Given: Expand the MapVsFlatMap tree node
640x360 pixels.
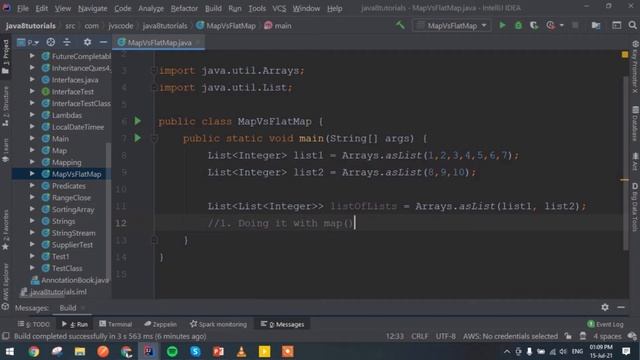Looking at the screenshot, I should (x=32, y=173).
